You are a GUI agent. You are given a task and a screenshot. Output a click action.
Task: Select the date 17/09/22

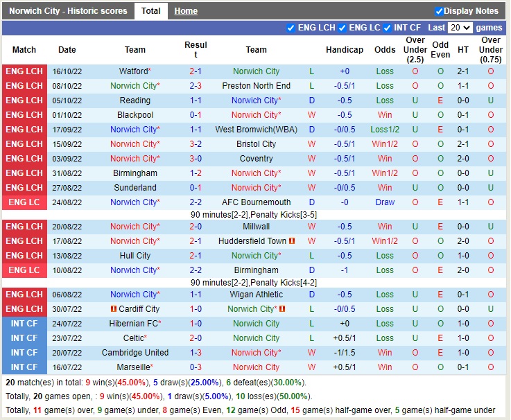tap(67, 130)
